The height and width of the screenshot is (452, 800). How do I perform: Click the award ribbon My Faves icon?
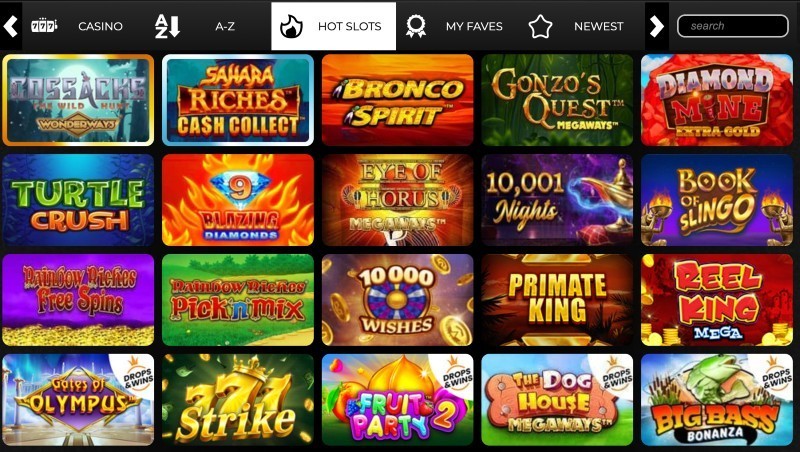[416, 26]
